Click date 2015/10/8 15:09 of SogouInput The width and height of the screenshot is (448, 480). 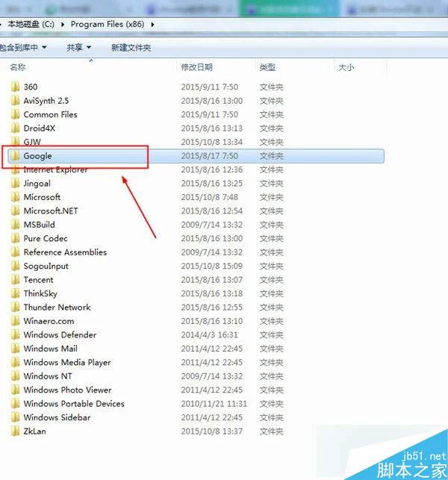pos(211,266)
